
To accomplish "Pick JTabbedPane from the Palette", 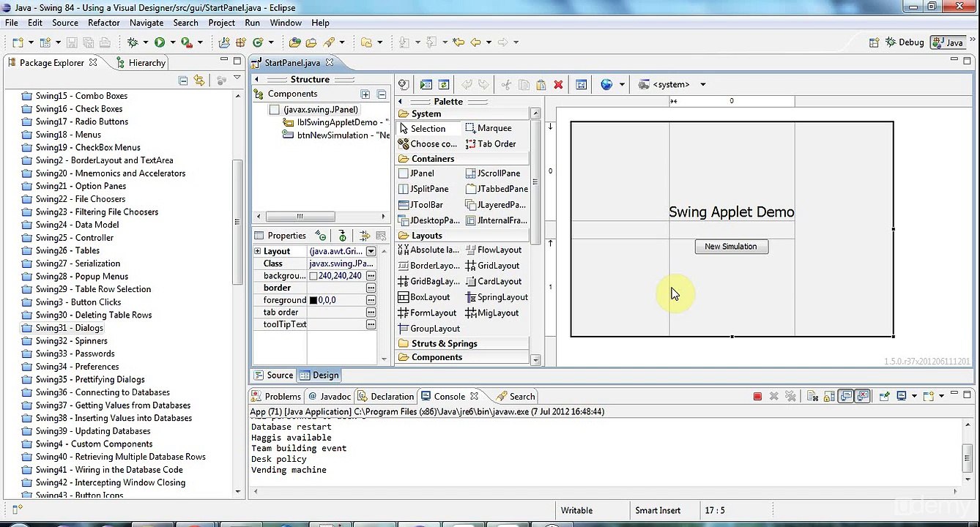I will click(x=497, y=189).
